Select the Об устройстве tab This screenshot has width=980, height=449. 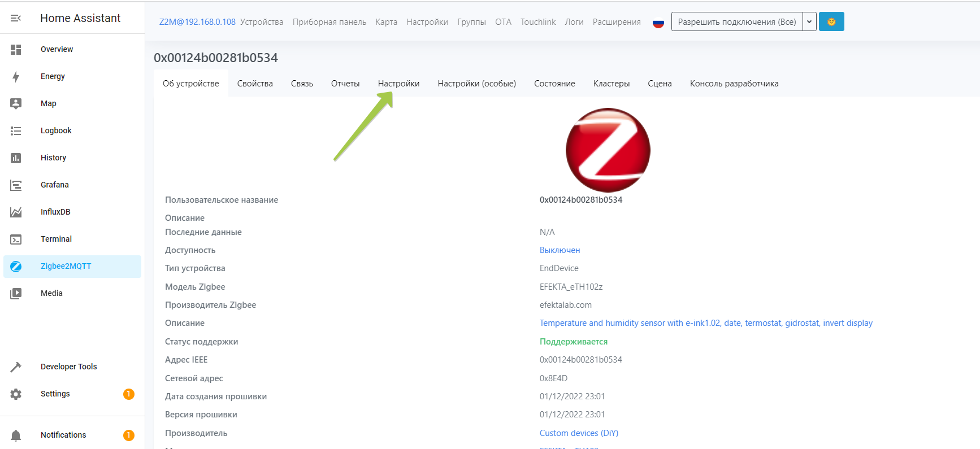point(191,84)
